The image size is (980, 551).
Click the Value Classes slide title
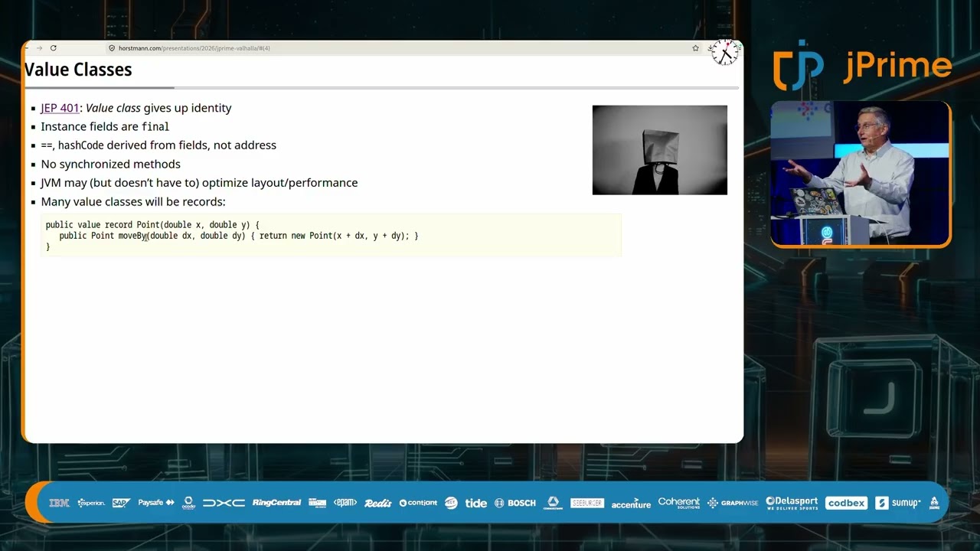pyautogui.click(x=78, y=70)
